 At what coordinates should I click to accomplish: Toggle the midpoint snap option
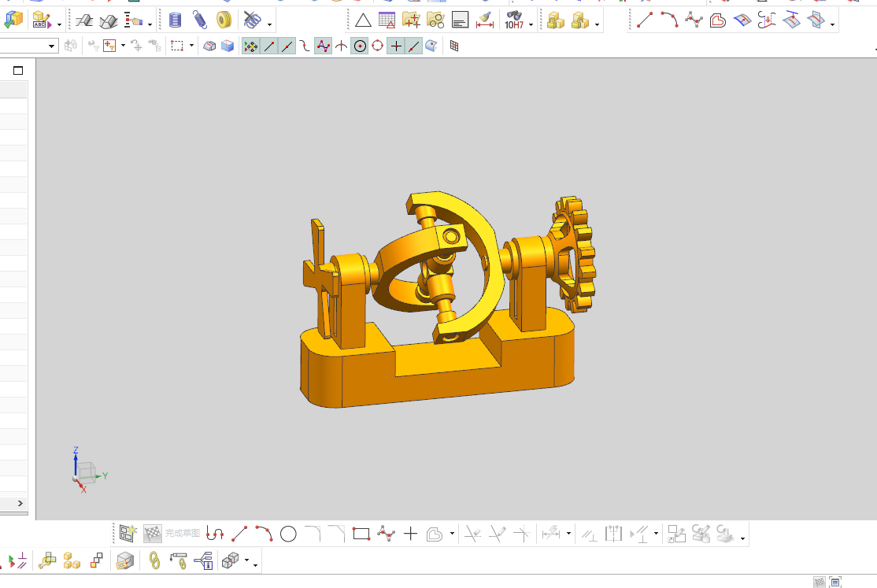click(287, 46)
